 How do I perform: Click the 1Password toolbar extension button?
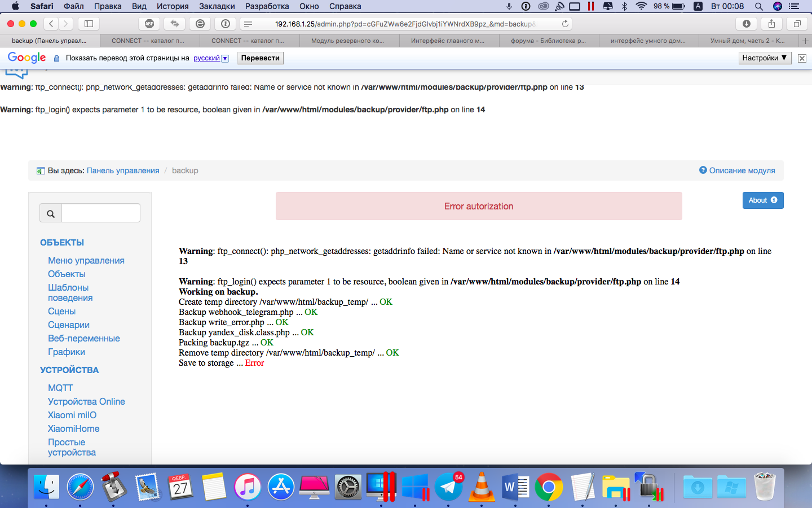pos(226,24)
